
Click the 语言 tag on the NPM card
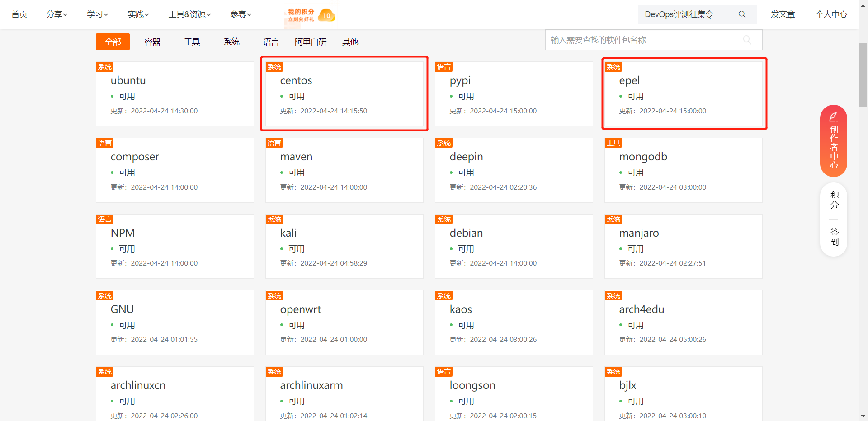[105, 220]
